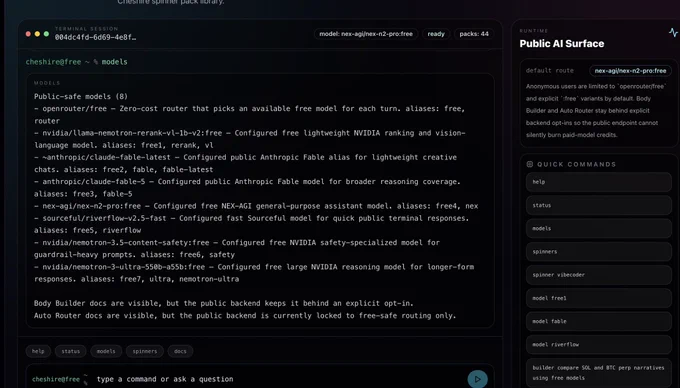Screen dimensions: 680x388
Task: Click the 'docs' chip below the terminal
Action: pyautogui.click(x=180, y=351)
